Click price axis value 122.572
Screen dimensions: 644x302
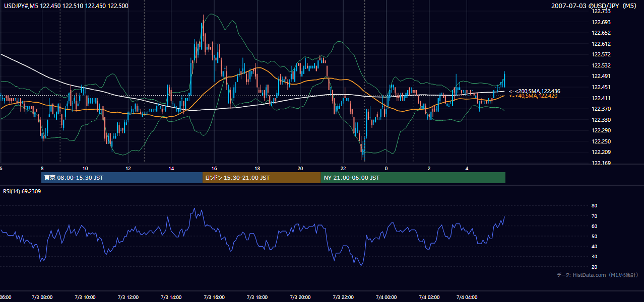click(602, 55)
